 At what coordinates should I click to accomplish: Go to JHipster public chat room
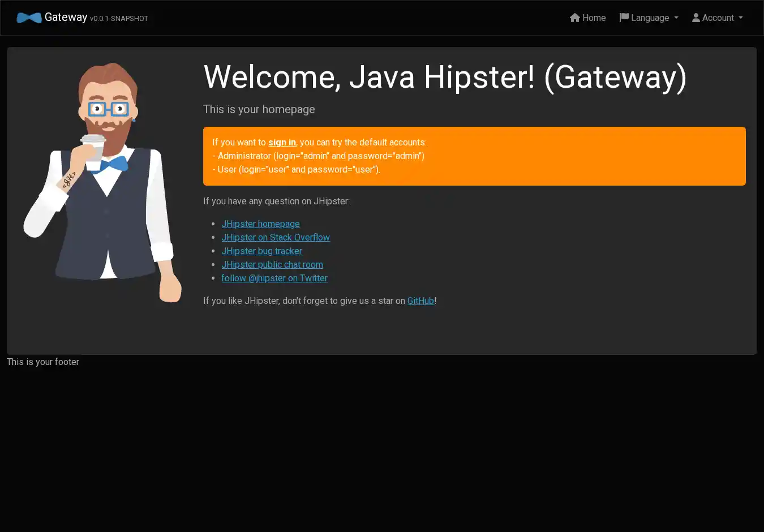click(x=272, y=265)
